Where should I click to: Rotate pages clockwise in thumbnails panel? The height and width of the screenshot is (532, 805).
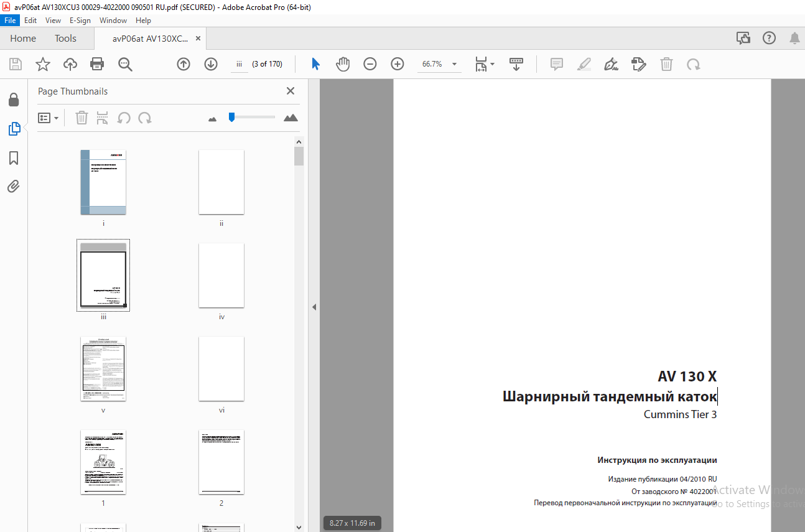tap(145, 118)
